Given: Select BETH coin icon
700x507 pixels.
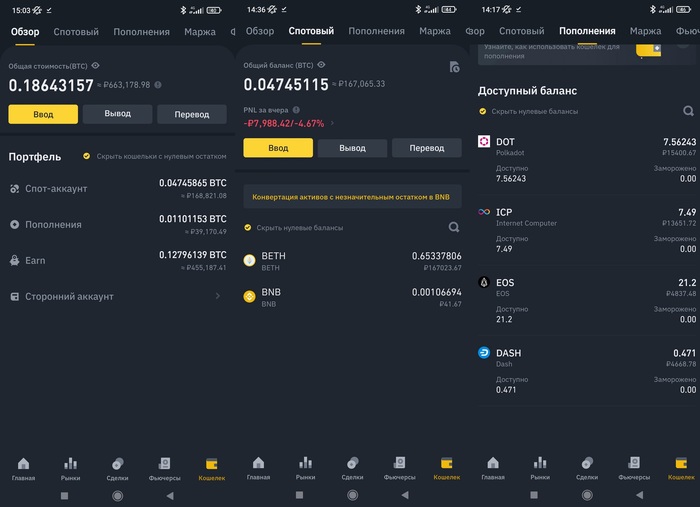Looking at the screenshot, I should coord(249,260).
